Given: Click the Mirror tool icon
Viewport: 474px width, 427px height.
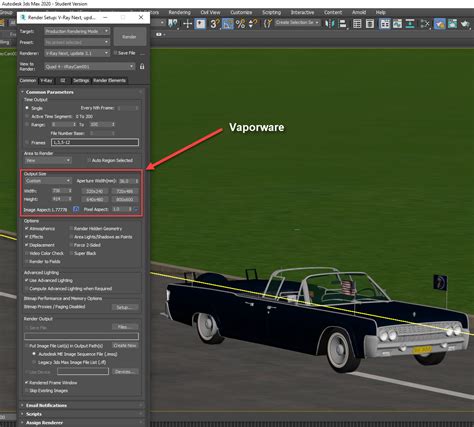Looking at the screenshot, I should point(330,24).
